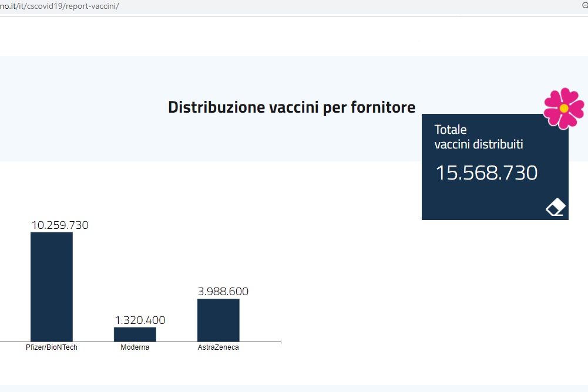Viewport: 588px width, 392px height.
Task: Click the zoom magnifier icon in address bar
Action: pos(584,5)
